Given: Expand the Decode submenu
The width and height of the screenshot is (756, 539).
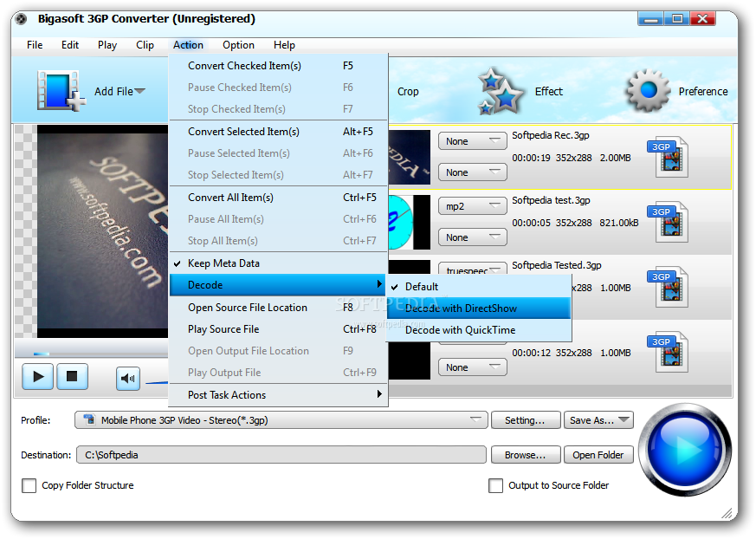Looking at the screenshot, I should pos(278,285).
